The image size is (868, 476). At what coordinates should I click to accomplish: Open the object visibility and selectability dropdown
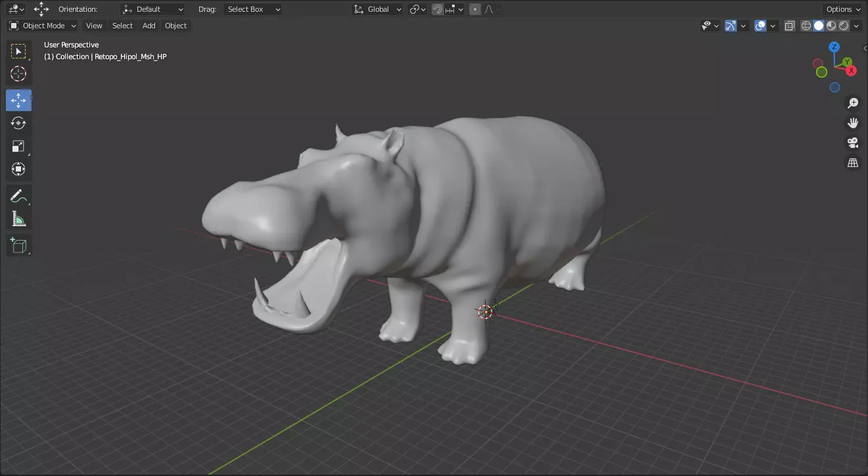[x=710, y=26]
